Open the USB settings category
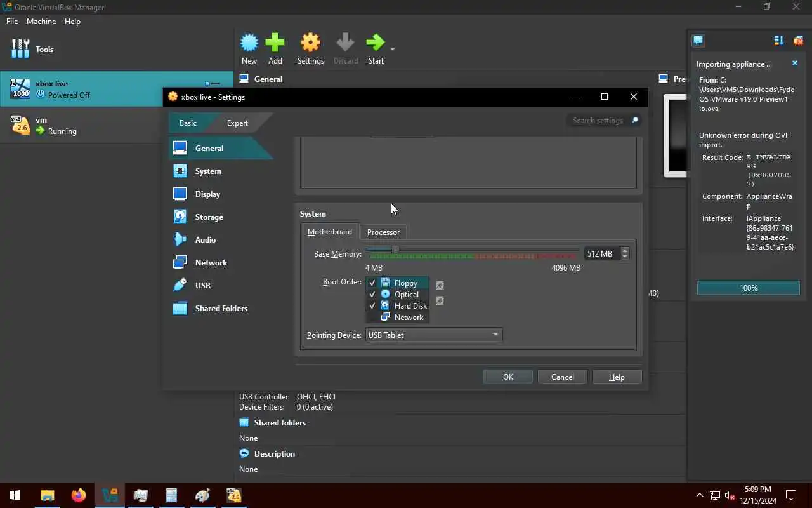The height and width of the screenshot is (508, 812). tap(220, 285)
